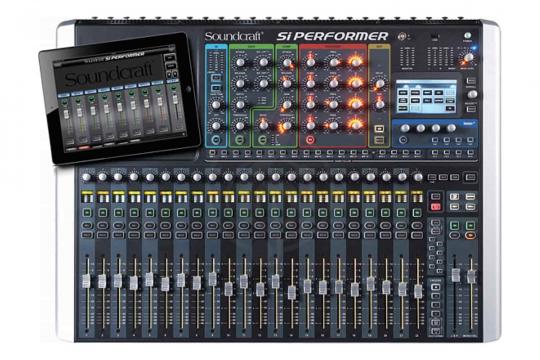The width and height of the screenshot is (540, 360).
Task: Click the first channel fader cap
Action: point(86,281)
